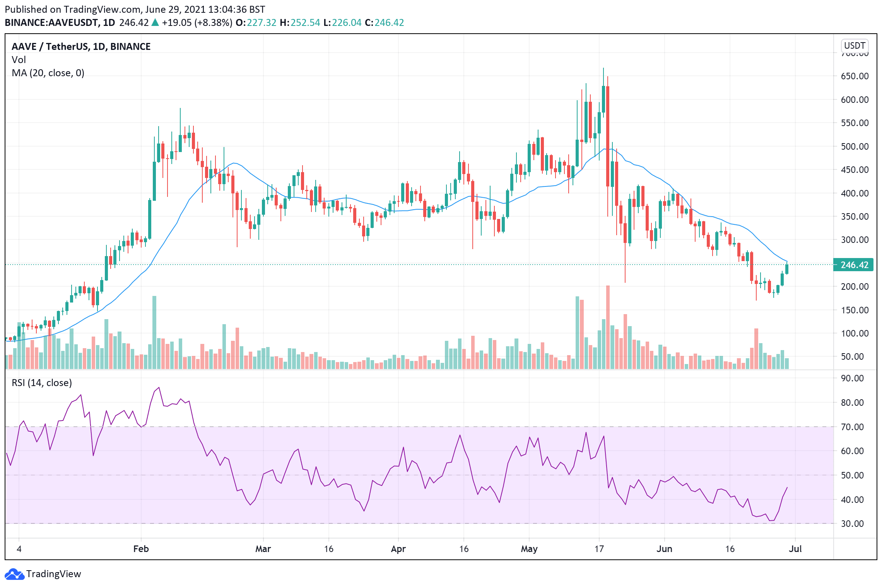Click the RSI 30.00 axis label
Image resolution: width=882 pixels, height=588 pixels.
pyautogui.click(x=852, y=523)
